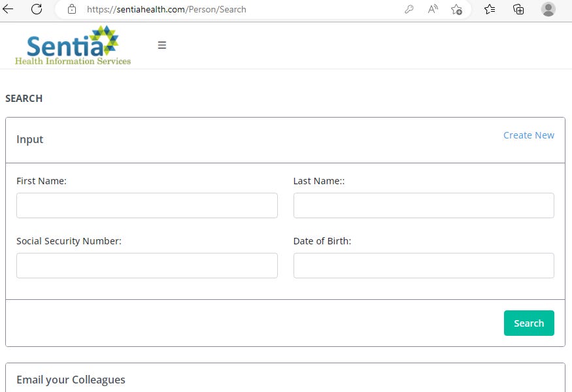Select the Date of Birth field
The height and width of the screenshot is (392, 572).
coord(423,265)
